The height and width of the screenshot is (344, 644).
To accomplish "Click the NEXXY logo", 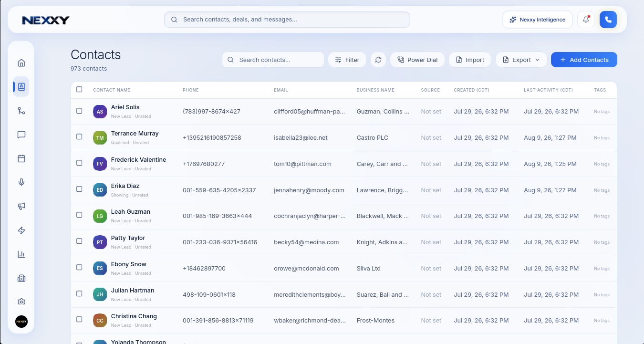I will pos(46,20).
